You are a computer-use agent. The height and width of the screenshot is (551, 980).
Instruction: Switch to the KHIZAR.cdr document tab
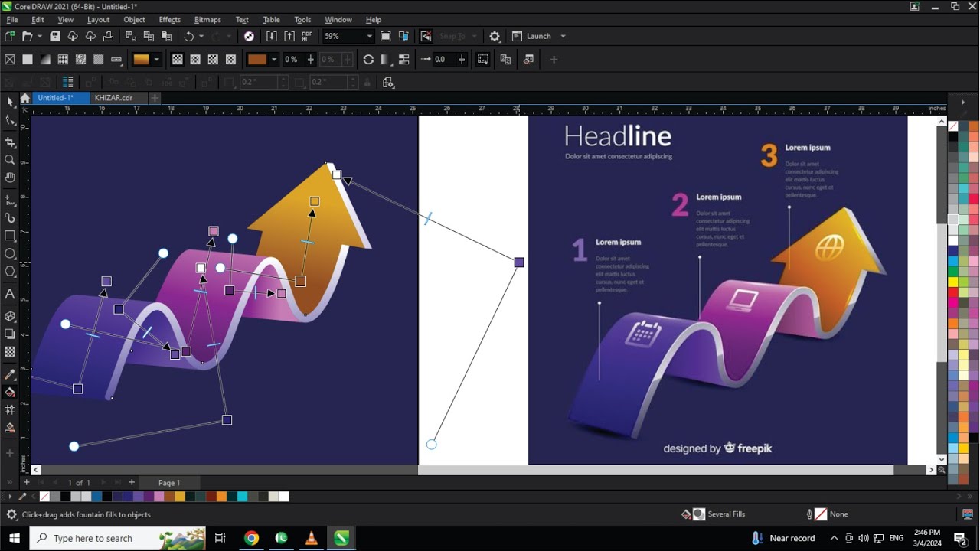(113, 98)
